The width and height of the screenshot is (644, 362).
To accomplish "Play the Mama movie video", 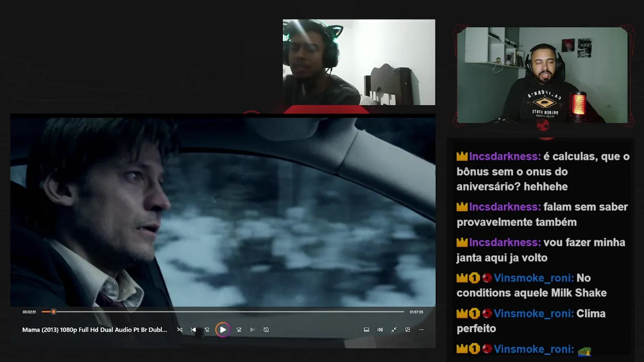I will coord(222,330).
